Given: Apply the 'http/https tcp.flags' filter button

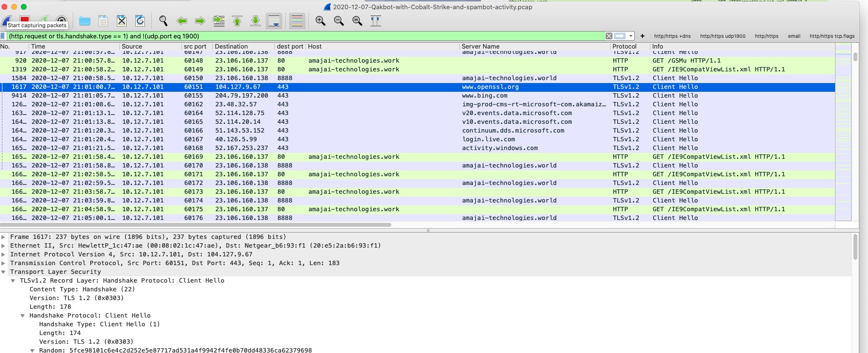Looking at the screenshot, I should pos(832,36).
